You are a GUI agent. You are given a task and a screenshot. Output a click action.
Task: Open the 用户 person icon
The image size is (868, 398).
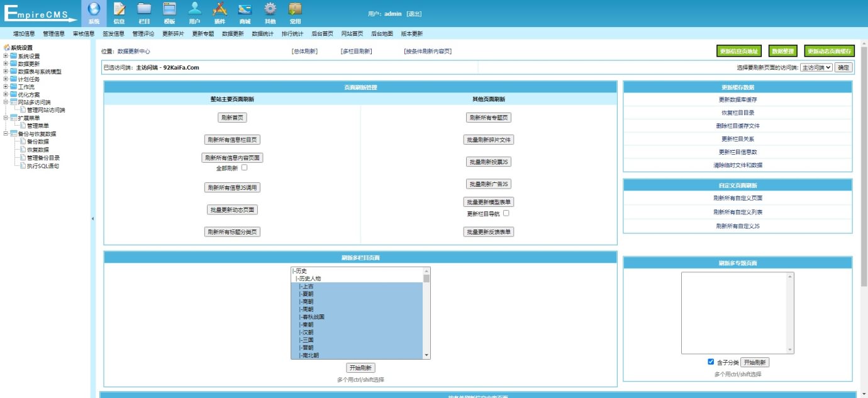tap(194, 9)
